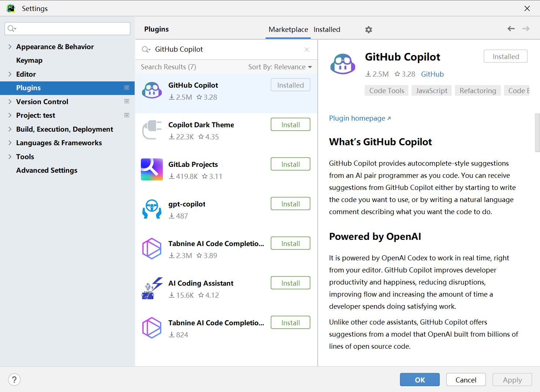Click the PyCharm logo in title bar
The image size is (540, 392).
pos(11,8)
